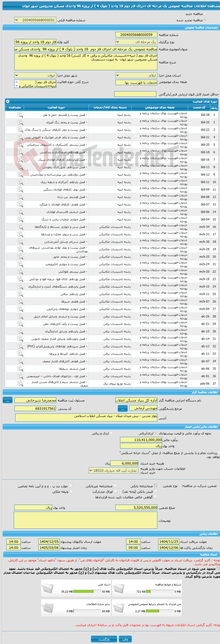Open view icon for row pds-06
The image size is (220, 644).
[x=20, y=384]
